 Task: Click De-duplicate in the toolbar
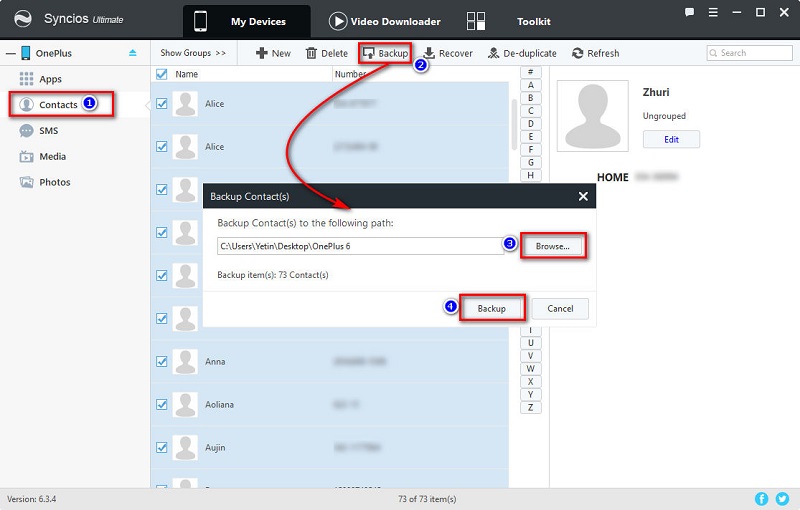tap(522, 53)
